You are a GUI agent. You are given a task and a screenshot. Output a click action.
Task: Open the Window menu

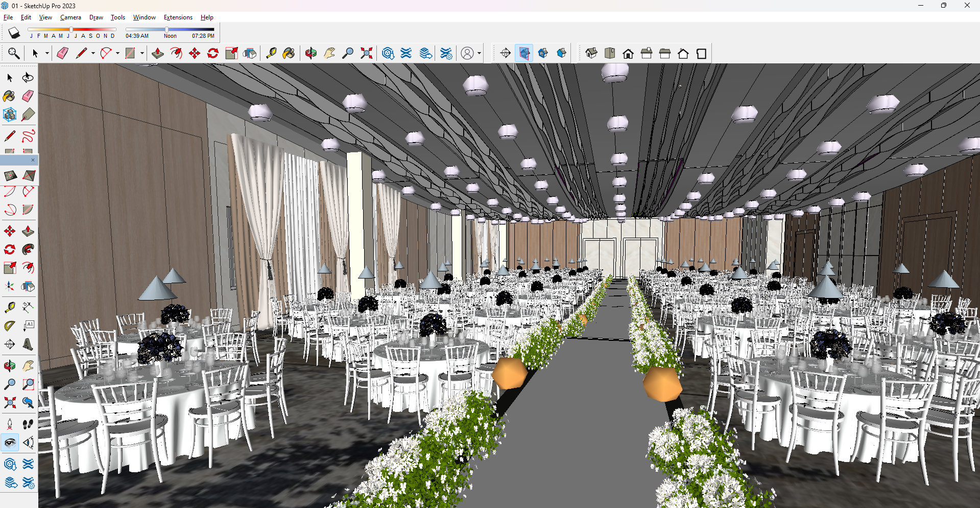[145, 17]
